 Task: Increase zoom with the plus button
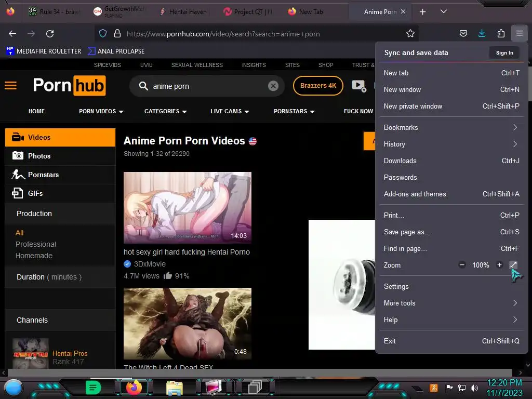coord(499,265)
